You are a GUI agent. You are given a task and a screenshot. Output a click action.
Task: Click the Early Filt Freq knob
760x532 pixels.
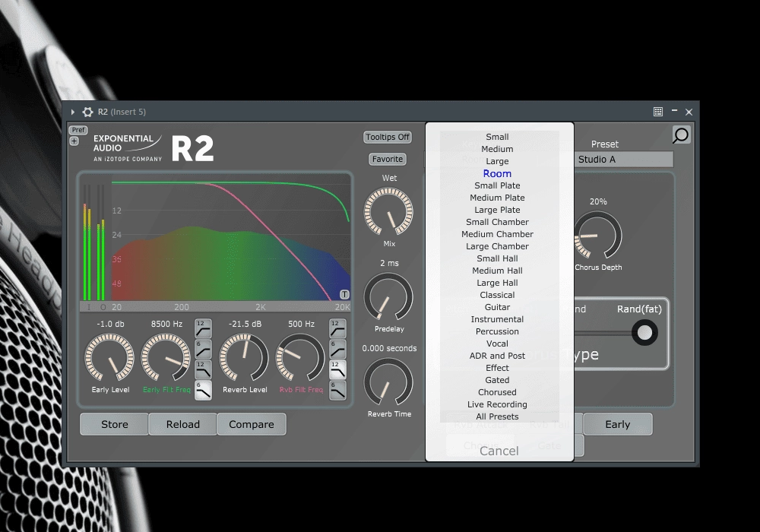[166, 357]
